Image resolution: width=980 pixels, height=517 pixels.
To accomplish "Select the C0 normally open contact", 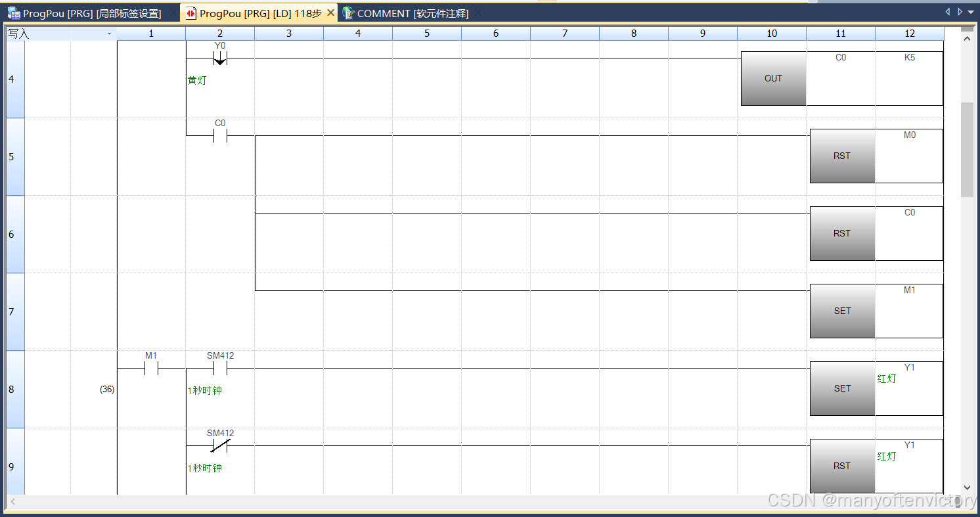I will [220, 135].
